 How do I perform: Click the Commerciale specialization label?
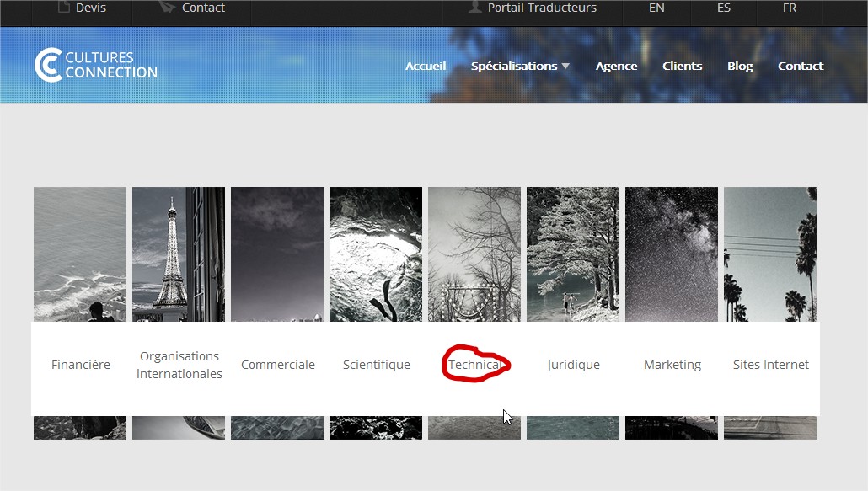click(278, 365)
